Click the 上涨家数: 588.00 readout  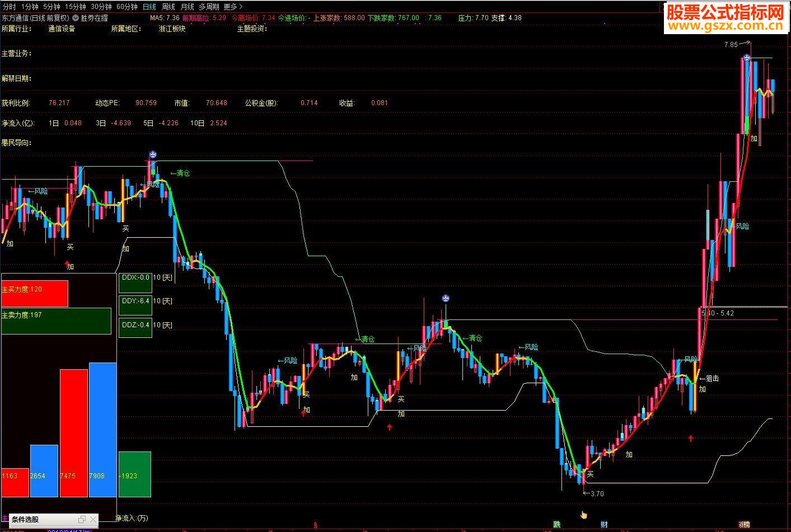point(339,18)
